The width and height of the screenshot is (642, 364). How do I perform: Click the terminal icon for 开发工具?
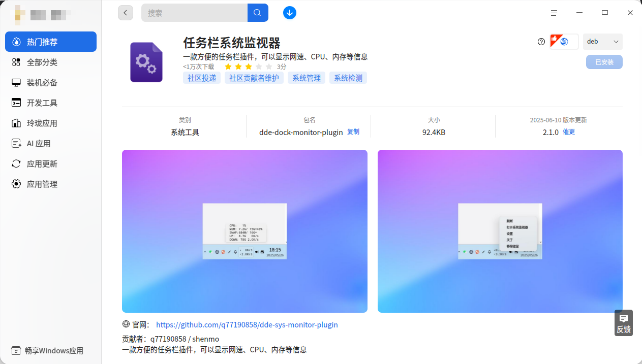point(16,103)
